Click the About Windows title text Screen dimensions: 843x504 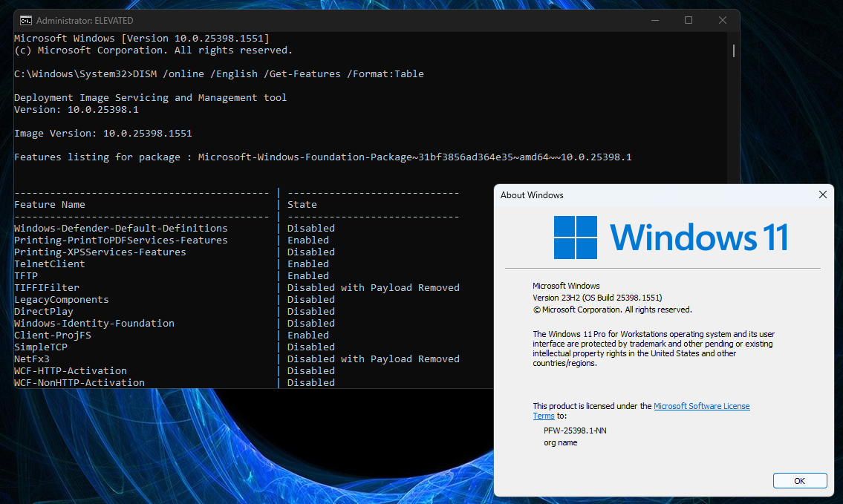pos(532,195)
